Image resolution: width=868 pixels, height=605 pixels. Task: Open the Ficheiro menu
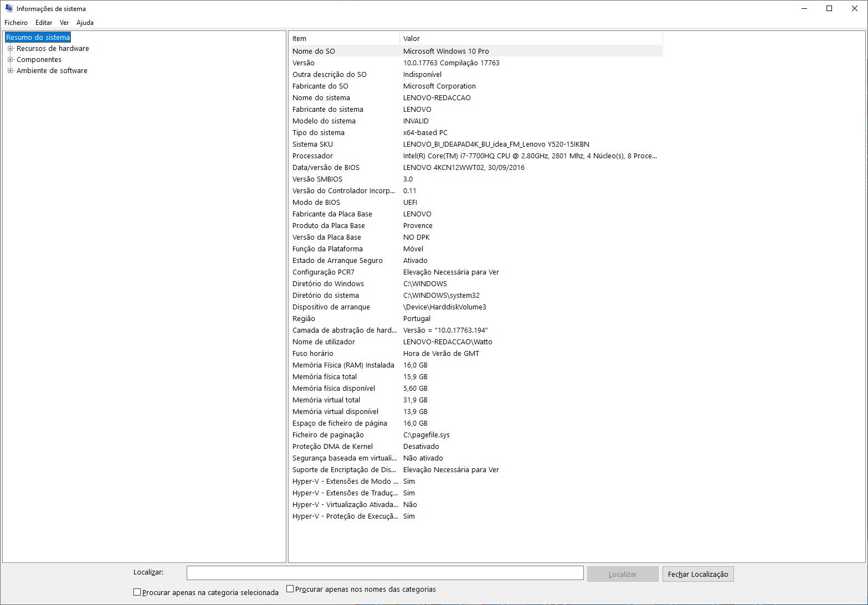pyautogui.click(x=16, y=23)
